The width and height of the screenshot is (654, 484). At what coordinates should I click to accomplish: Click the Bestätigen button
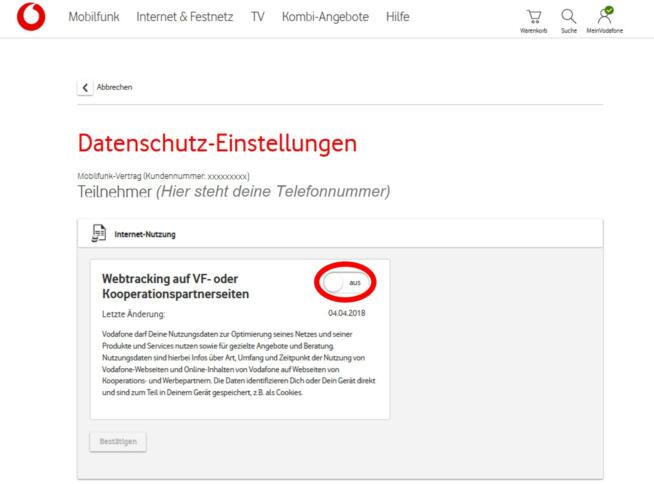pos(118,441)
